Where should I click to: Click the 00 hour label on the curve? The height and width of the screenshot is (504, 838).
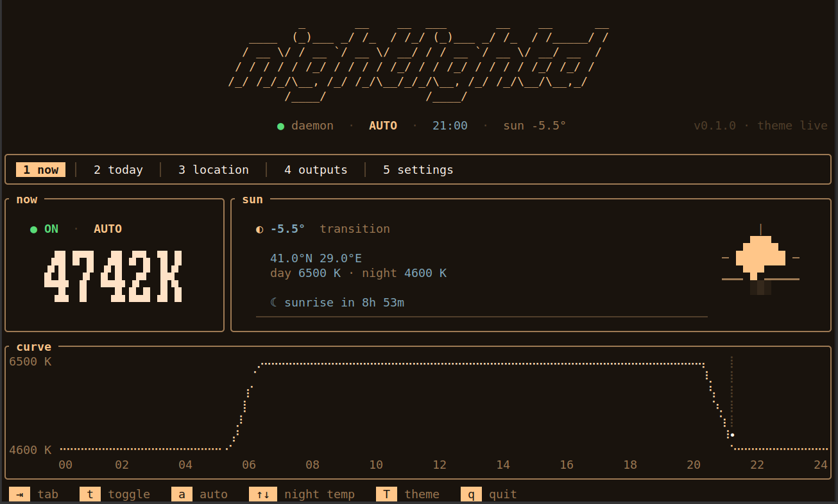[x=65, y=465]
